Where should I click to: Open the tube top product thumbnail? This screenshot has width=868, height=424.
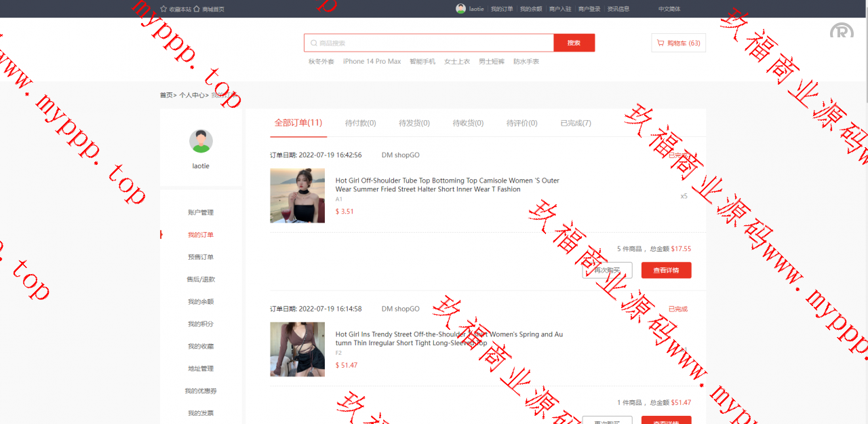[x=297, y=195]
